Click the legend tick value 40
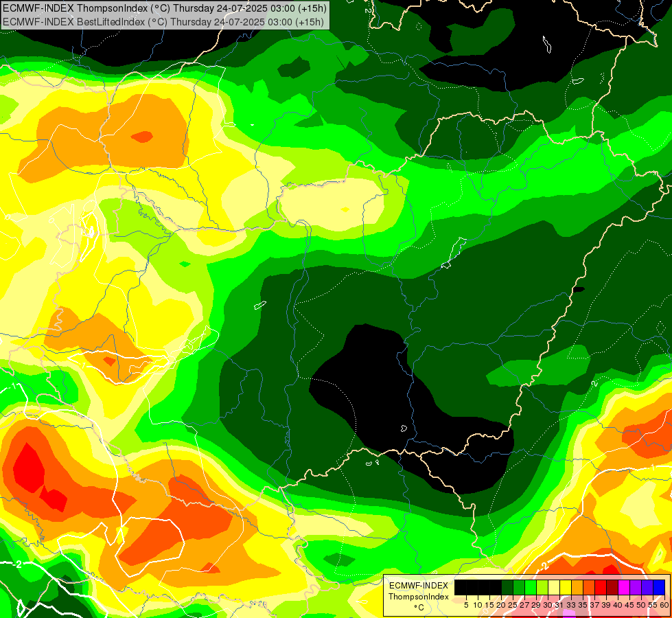This screenshot has width=672, height=618. (x=618, y=605)
